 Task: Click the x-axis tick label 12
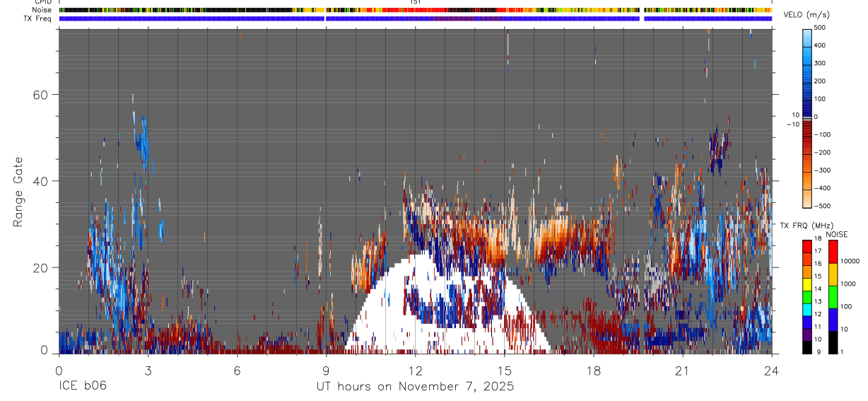coord(416,371)
